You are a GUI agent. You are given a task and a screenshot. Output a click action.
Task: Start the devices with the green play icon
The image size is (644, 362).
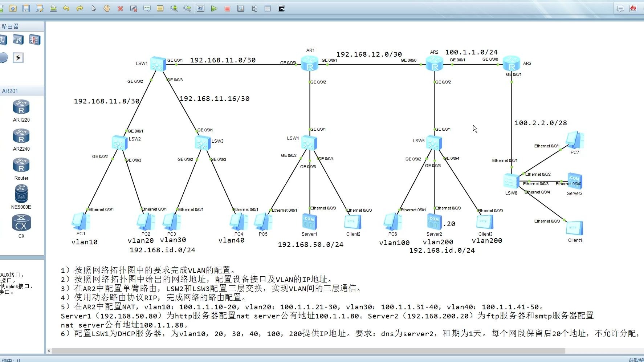[214, 8]
